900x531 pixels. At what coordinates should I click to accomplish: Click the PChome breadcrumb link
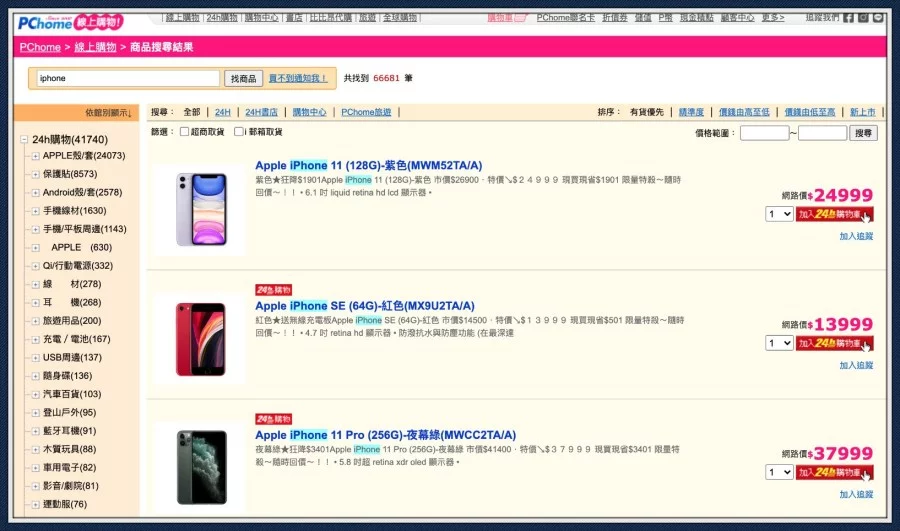pyautogui.click(x=40, y=47)
